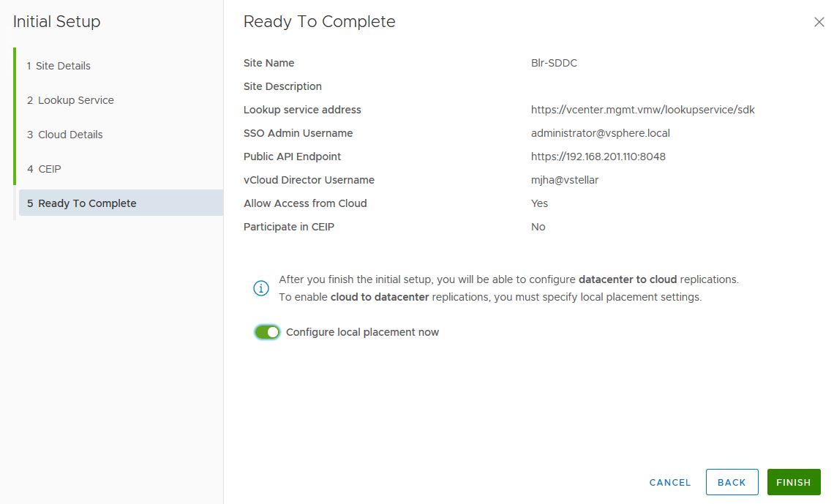Click the Initial Setup wizard title
Viewport: 834px width, 504px height.
(x=56, y=22)
